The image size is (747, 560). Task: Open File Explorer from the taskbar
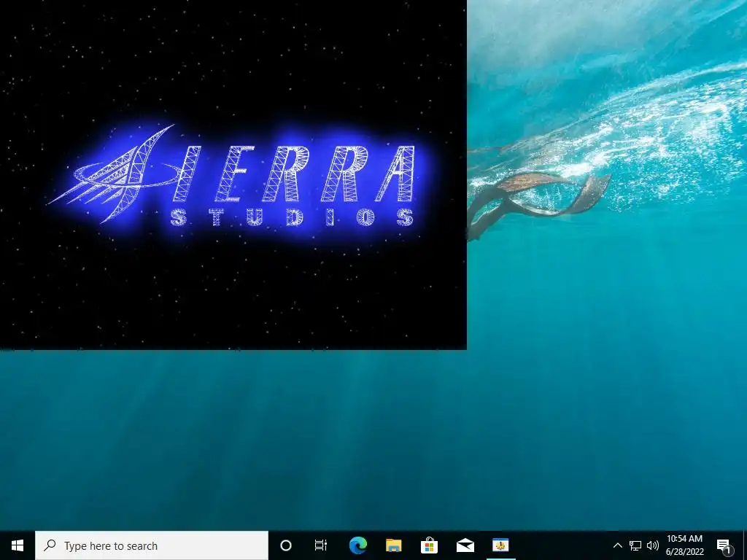point(393,545)
